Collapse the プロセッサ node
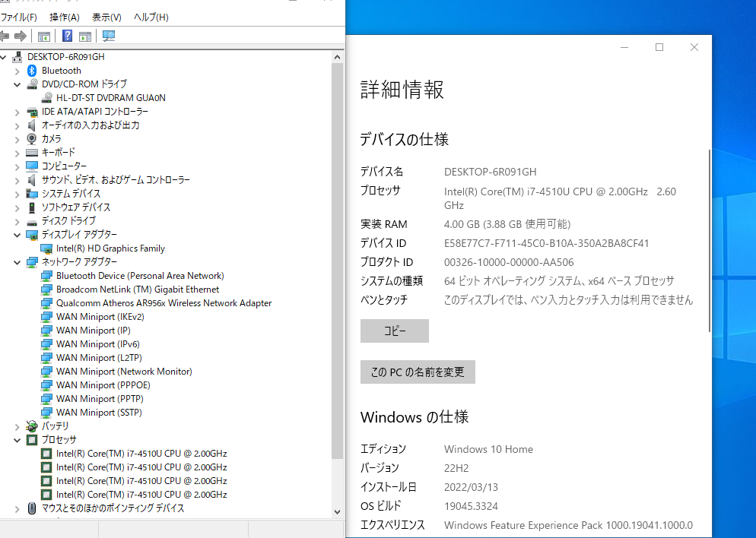 17,440
